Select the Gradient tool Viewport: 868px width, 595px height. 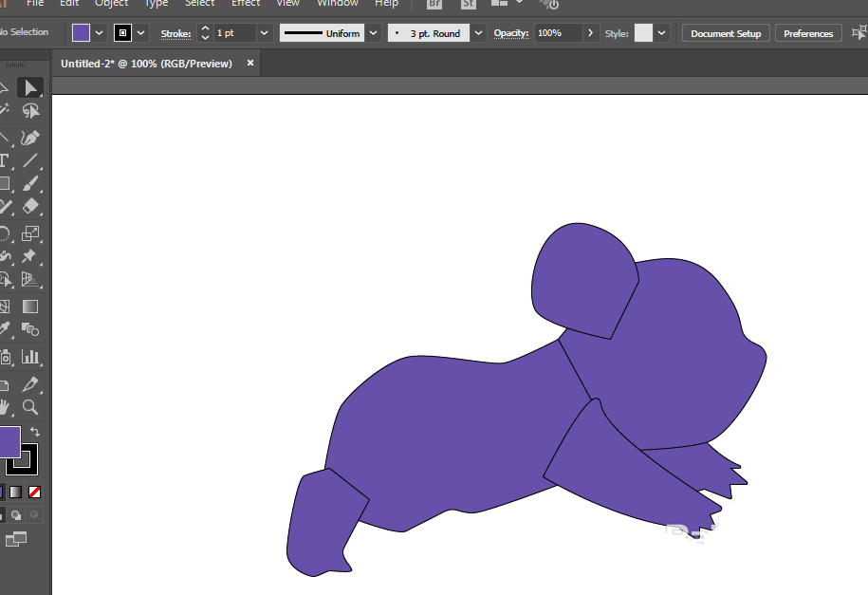30,306
